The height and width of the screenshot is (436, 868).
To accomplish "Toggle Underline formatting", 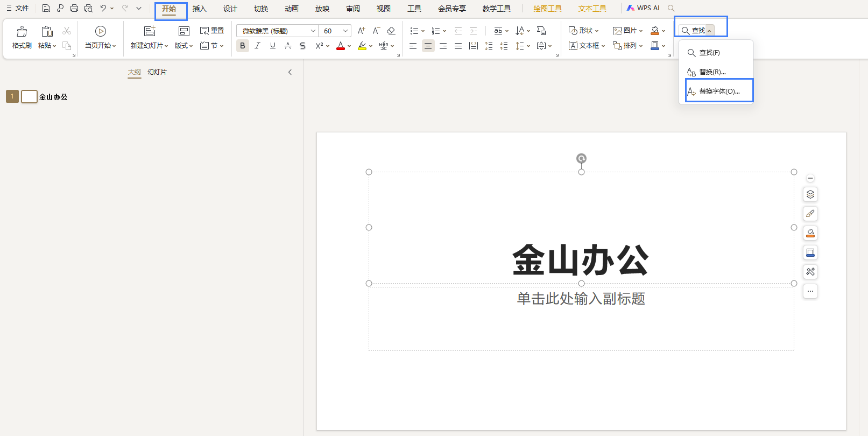I will click(x=273, y=46).
